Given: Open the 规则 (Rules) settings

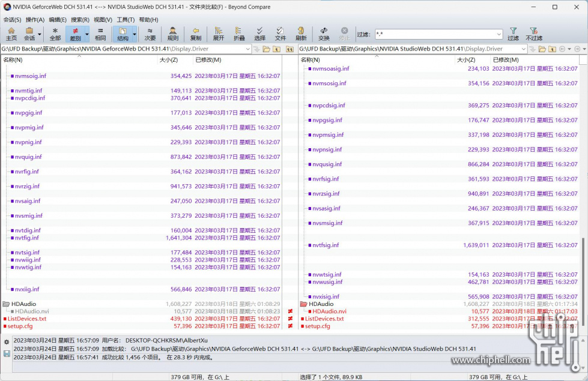Looking at the screenshot, I should click(173, 34).
